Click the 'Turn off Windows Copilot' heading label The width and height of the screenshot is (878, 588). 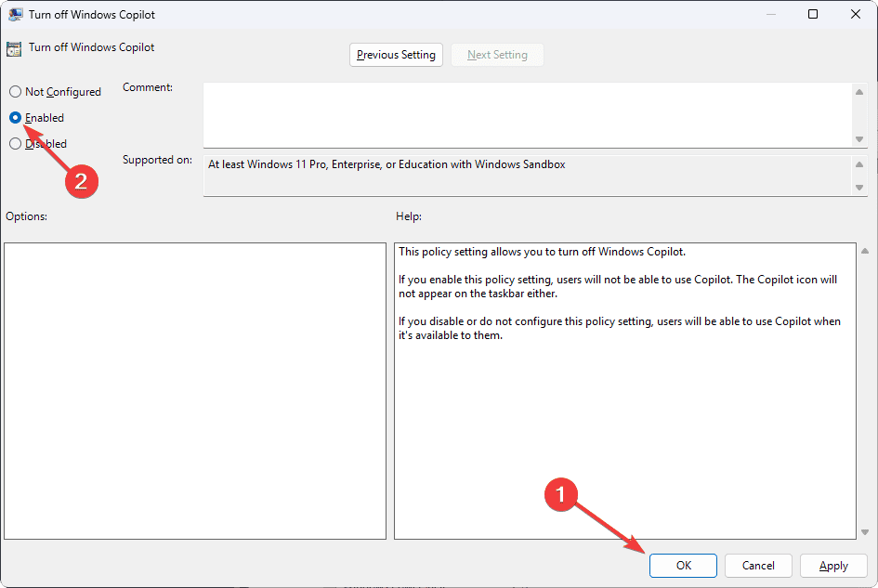pyautogui.click(x=92, y=47)
